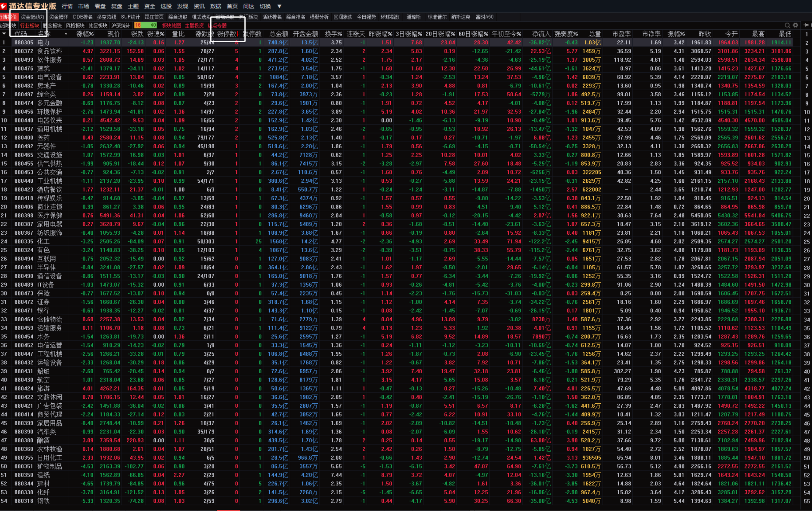Sort by 市盈率 column header

click(x=621, y=34)
